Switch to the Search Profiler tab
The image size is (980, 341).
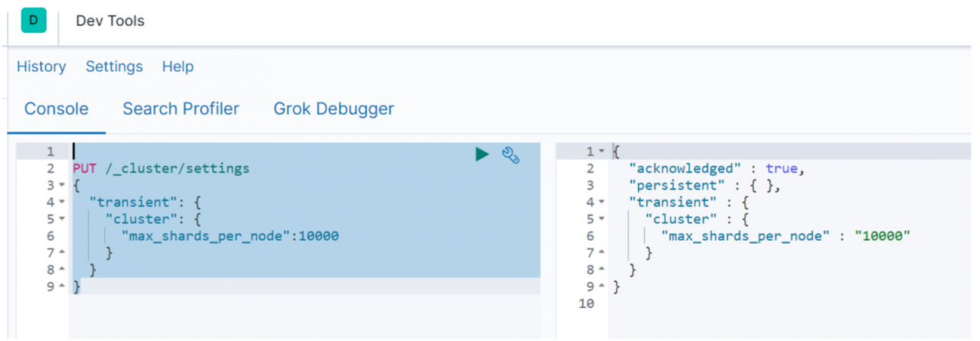[x=181, y=109]
